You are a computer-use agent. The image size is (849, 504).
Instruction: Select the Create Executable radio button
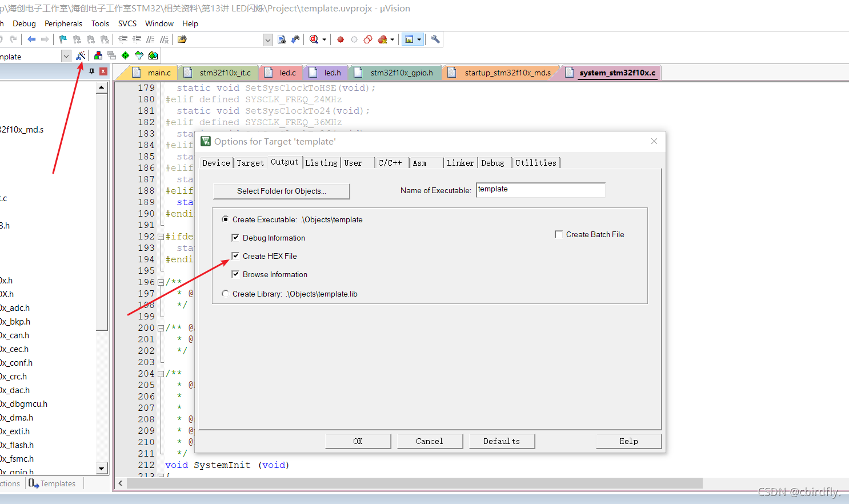(225, 219)
